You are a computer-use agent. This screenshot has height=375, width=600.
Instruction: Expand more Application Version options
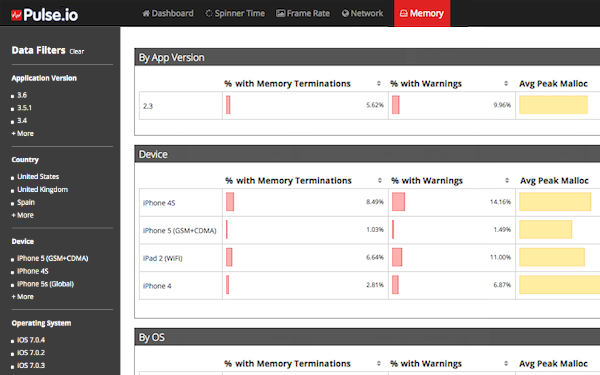[x=23, y=134]
